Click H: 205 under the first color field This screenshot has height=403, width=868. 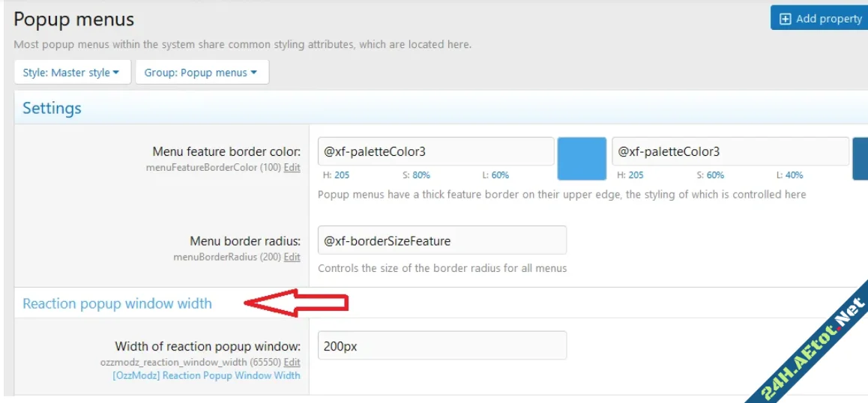(x=336, y=175)
